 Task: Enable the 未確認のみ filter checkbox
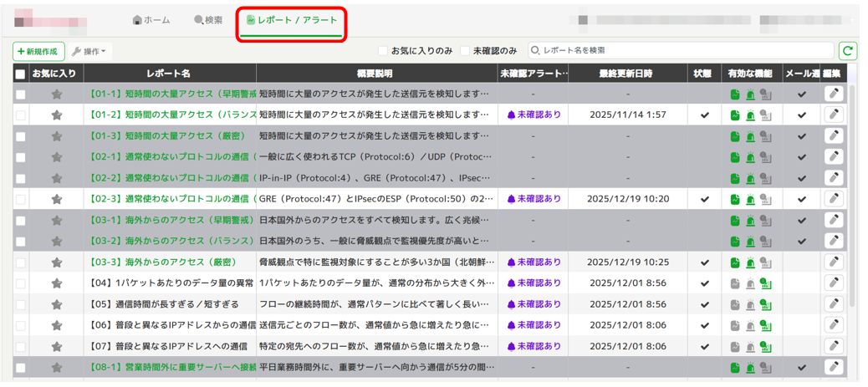coord(465,51)
